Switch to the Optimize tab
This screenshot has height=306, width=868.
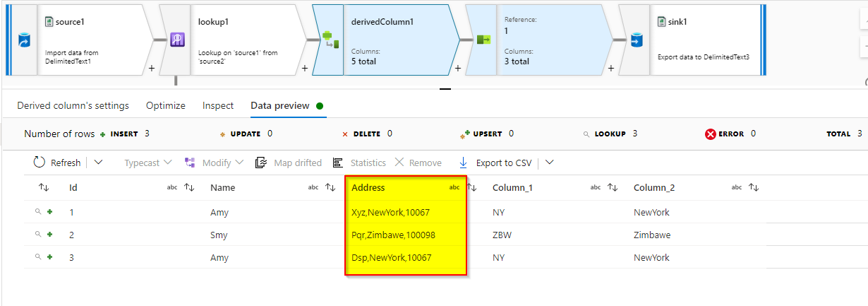(166, 105)
